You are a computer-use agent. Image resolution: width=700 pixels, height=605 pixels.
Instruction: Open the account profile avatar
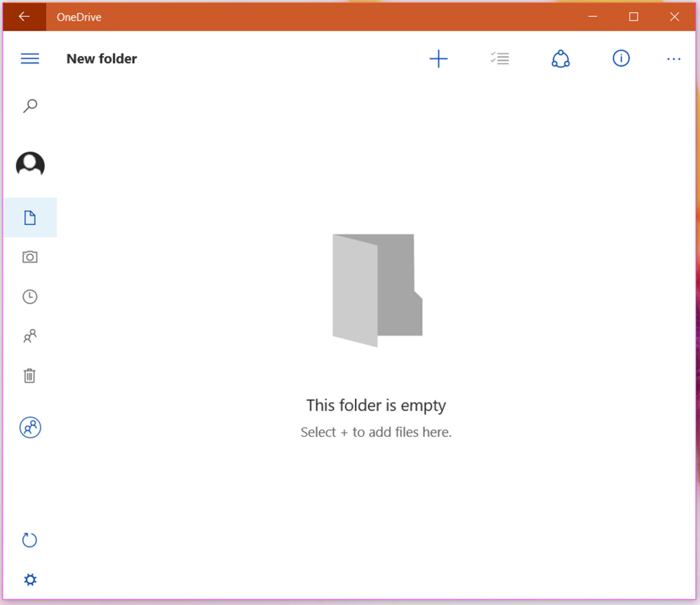click(30, 165)
